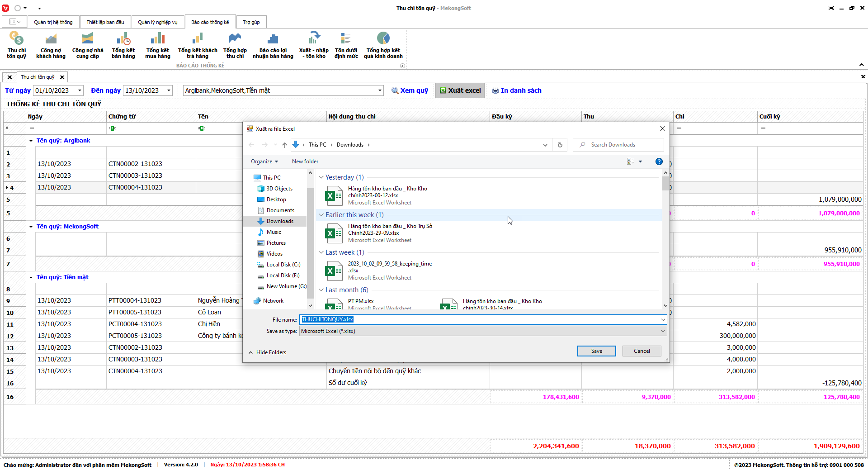Open the Save as type dropdown
The image size is (868, 470).
pyautogui.click(x=663, y=331)
